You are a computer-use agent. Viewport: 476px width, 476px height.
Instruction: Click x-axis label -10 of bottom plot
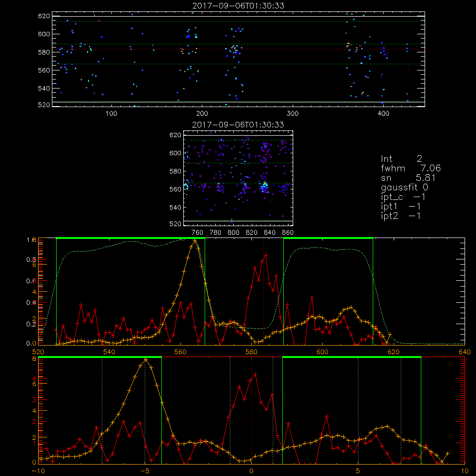tap(38, 471)
